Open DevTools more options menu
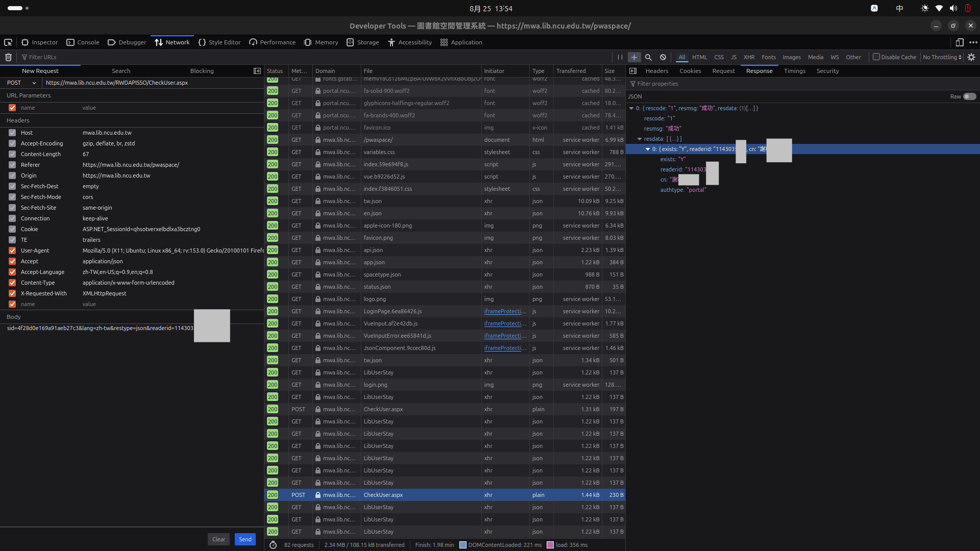 tap(973, 42)
